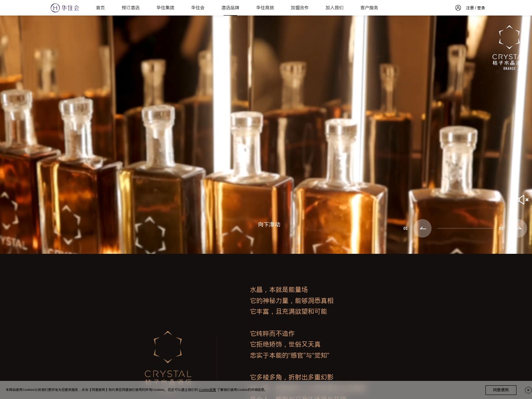Select the text 它纯粹而不造作
This screenshot has width=532, height=399.
pyautogui.click(x=272, y=334)
